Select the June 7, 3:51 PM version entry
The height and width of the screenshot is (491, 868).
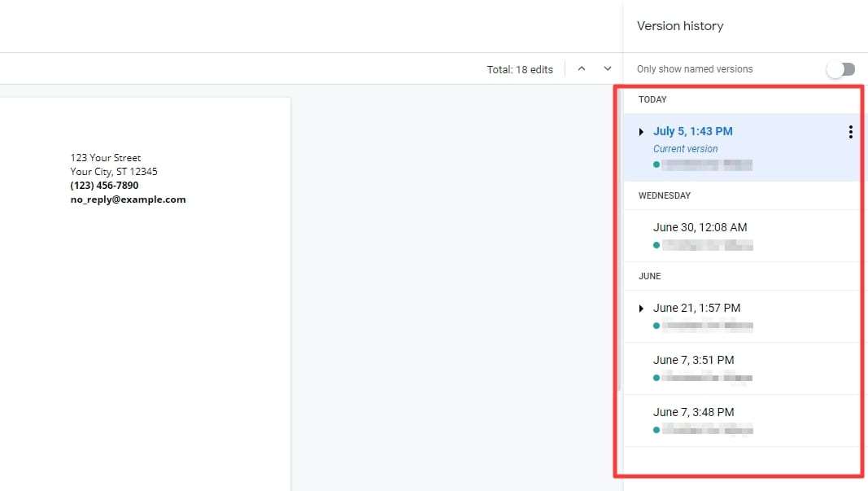pyautogui.click(x=693, y=360)
